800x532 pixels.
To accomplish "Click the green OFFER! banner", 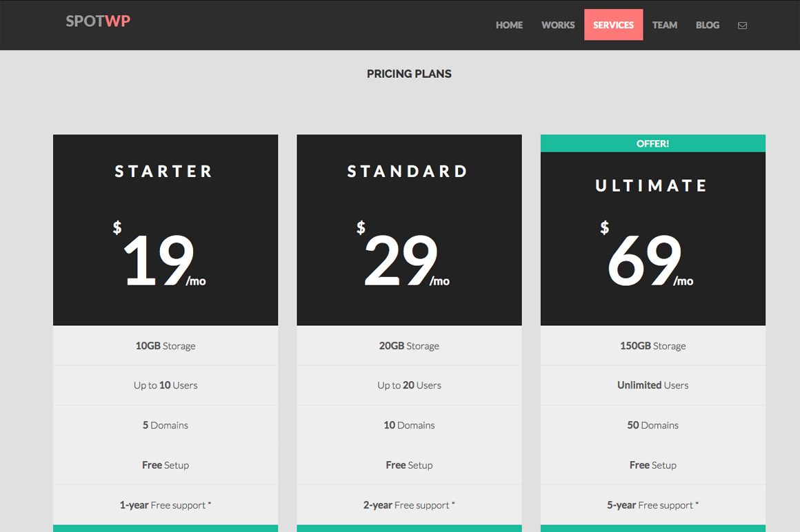I will (x=652, y=143).
